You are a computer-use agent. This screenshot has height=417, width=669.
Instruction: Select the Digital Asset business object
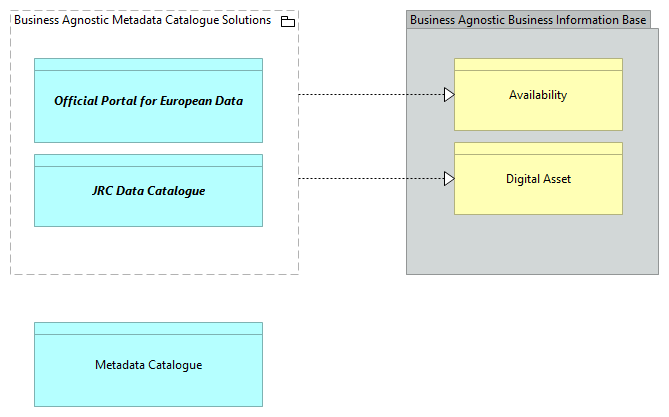click(538, 178)
